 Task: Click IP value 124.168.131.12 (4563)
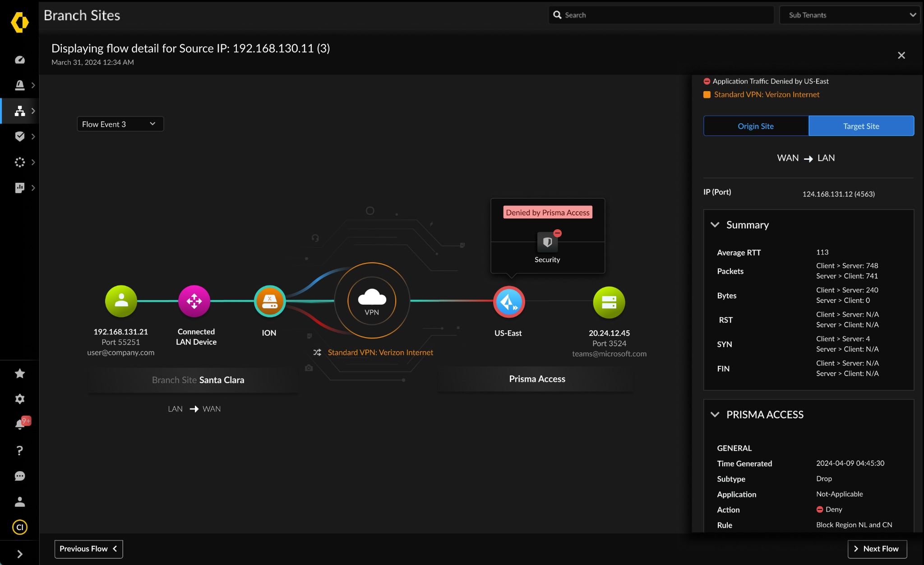[838, 194]
